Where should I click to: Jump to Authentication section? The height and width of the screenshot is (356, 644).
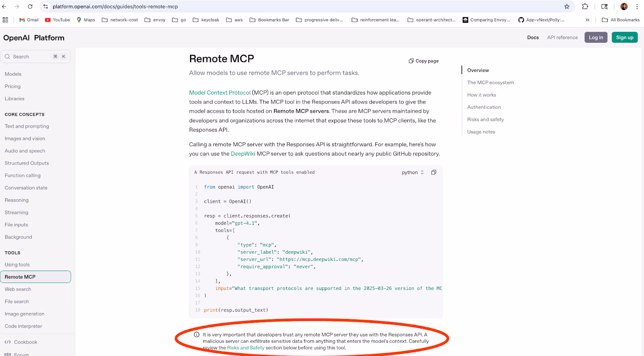click(484, 107)
